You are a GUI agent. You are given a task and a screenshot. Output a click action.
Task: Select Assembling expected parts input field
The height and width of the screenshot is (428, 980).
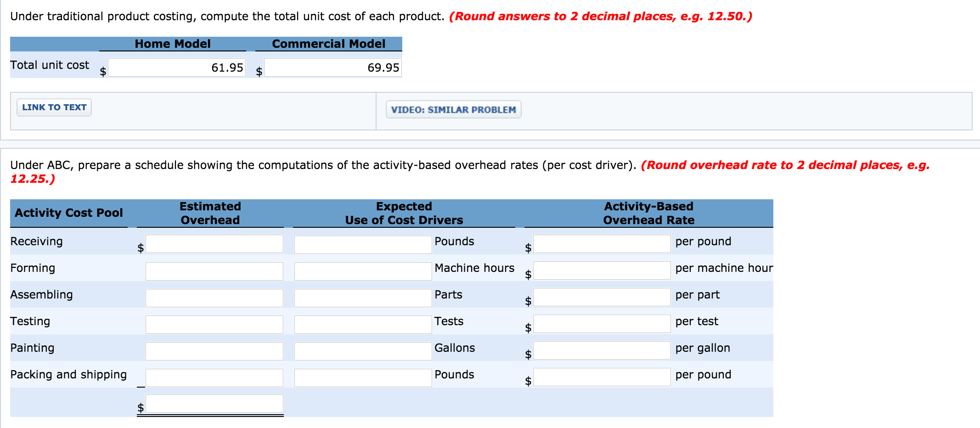(363, 298)
